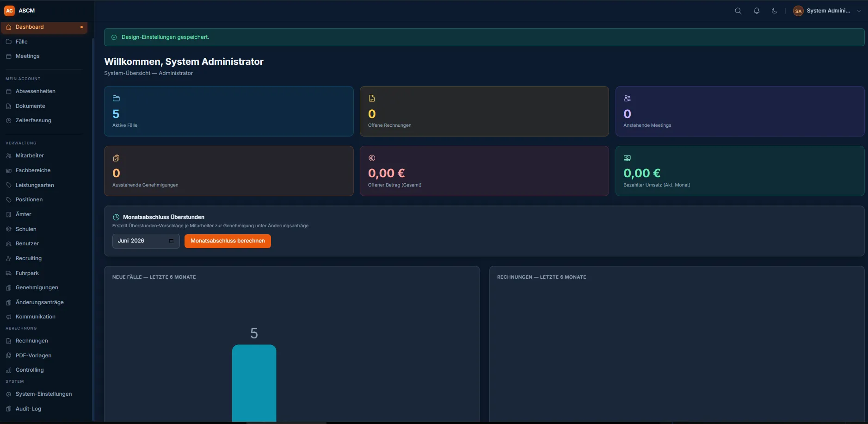Click the Benutzer users icon
The height and width of the screenshot is (424, 868).
point(8,244)
